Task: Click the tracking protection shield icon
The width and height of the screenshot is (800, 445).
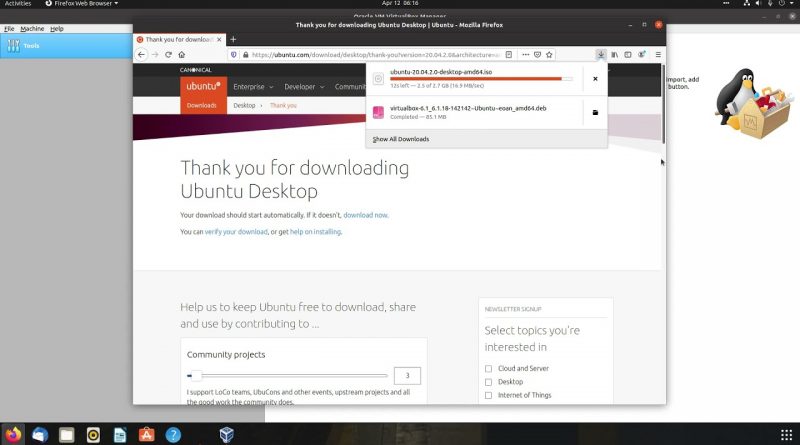Action: coord(234,55)
